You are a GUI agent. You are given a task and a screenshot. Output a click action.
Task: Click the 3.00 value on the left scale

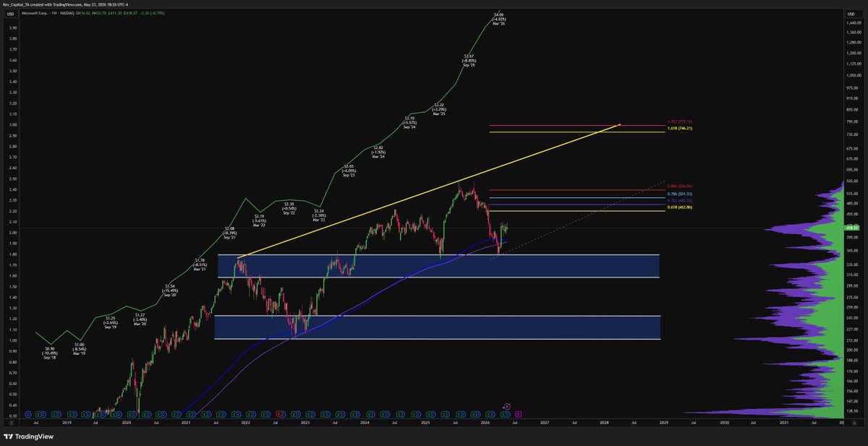click(12, 124)
